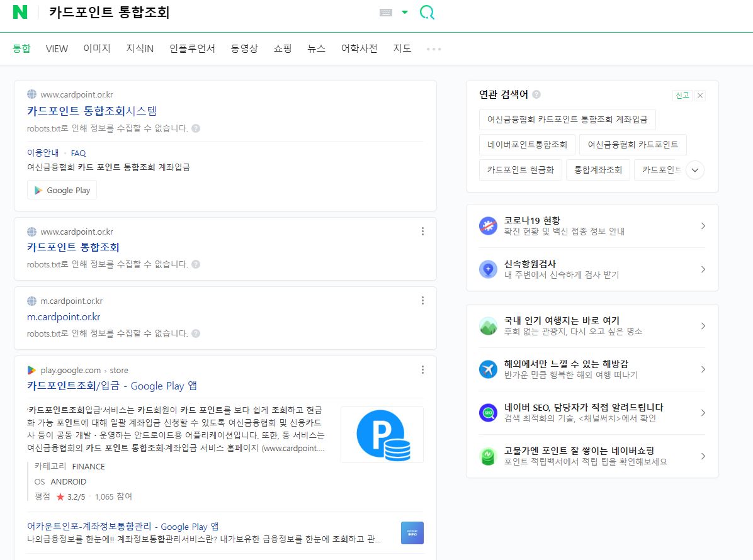Viewport: 753px width, 560px height.
Task: Click the 네이버 SEO magnifier icon
Action: tap(489, 413)
